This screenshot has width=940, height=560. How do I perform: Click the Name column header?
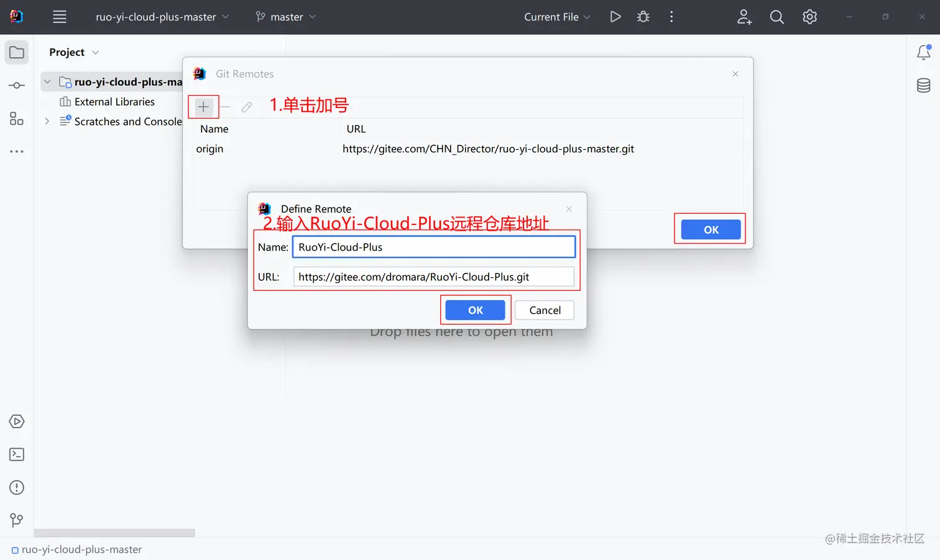click(x=214, y=129)
